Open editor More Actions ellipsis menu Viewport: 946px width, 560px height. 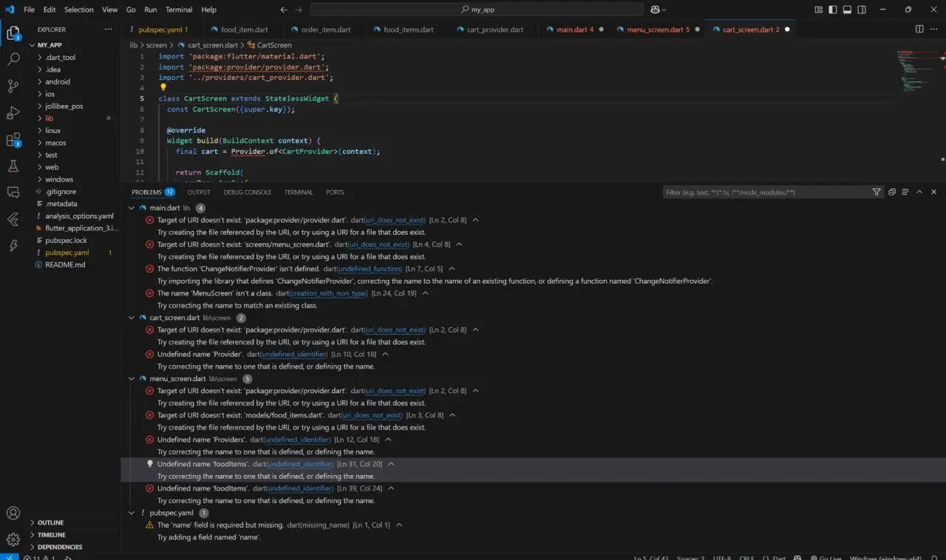934,30
